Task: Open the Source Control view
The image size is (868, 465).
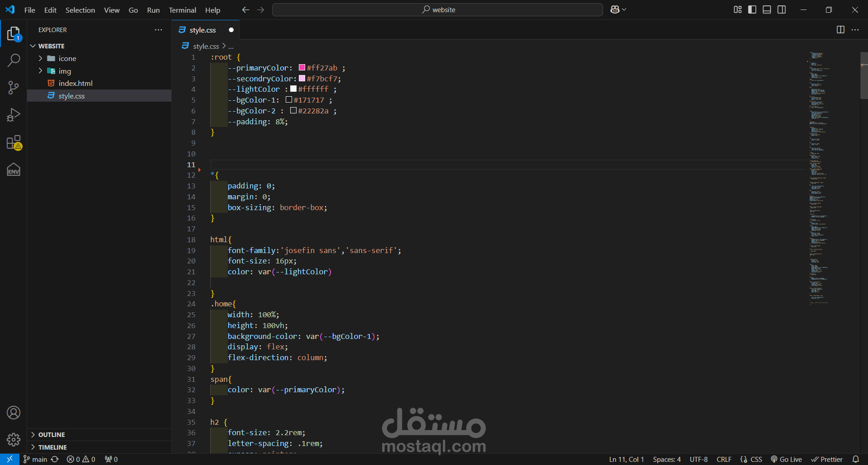Action: [x=14, y=88]
